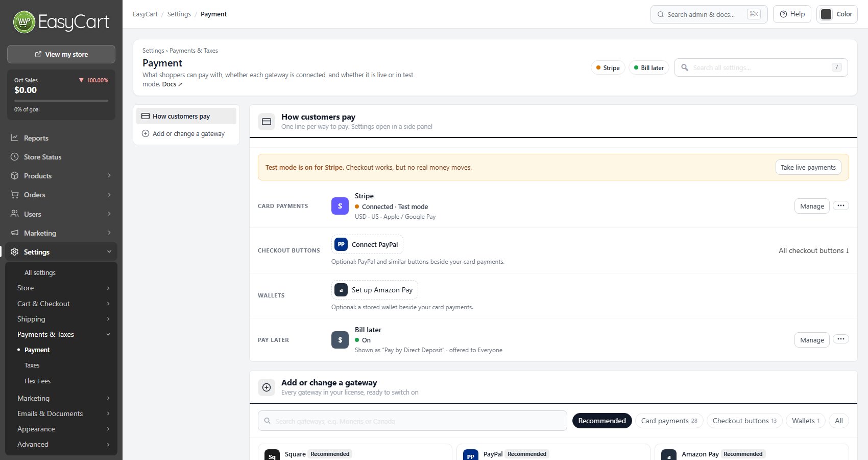The image size is (868, 460).
Task: Open Taxes under Payments & Taxes
Action: [x=32, y=365]
